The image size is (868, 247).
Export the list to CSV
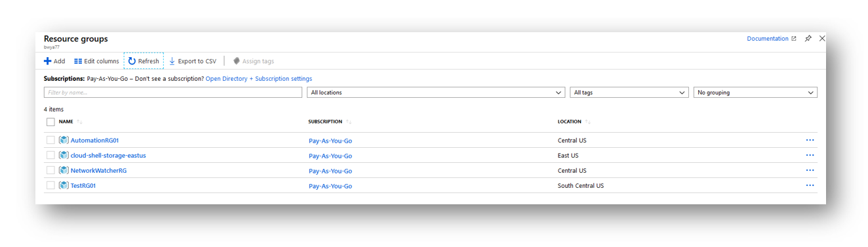pos(193,61)
